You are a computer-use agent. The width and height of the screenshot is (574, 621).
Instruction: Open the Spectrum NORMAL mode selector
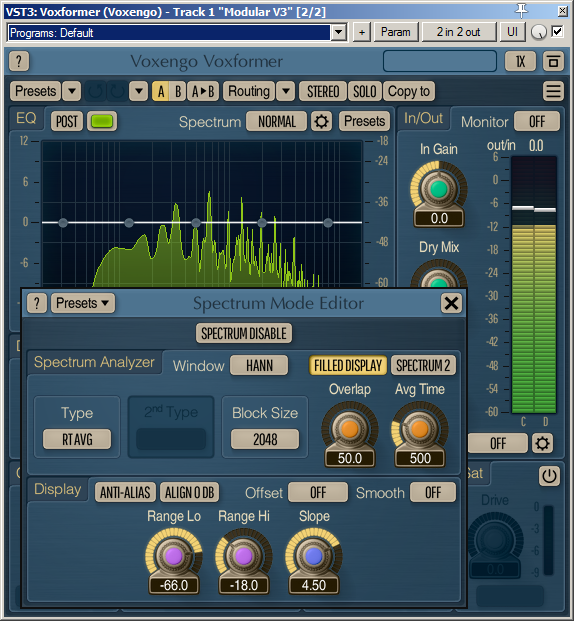(277, 121)
